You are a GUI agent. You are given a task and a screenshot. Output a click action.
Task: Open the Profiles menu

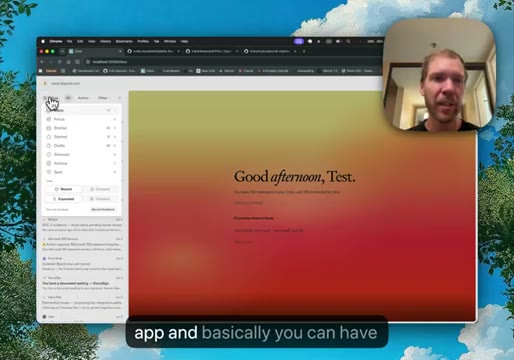(x=143, y=41)
